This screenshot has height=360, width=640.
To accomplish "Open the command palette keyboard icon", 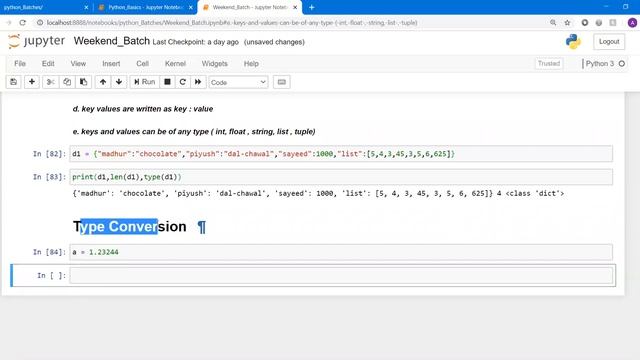I will (x=282, y=82).
